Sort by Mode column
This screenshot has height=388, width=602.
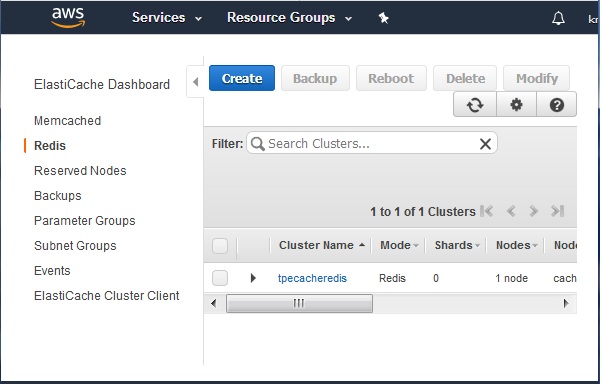pyautogui.click(x=399, y=245)
